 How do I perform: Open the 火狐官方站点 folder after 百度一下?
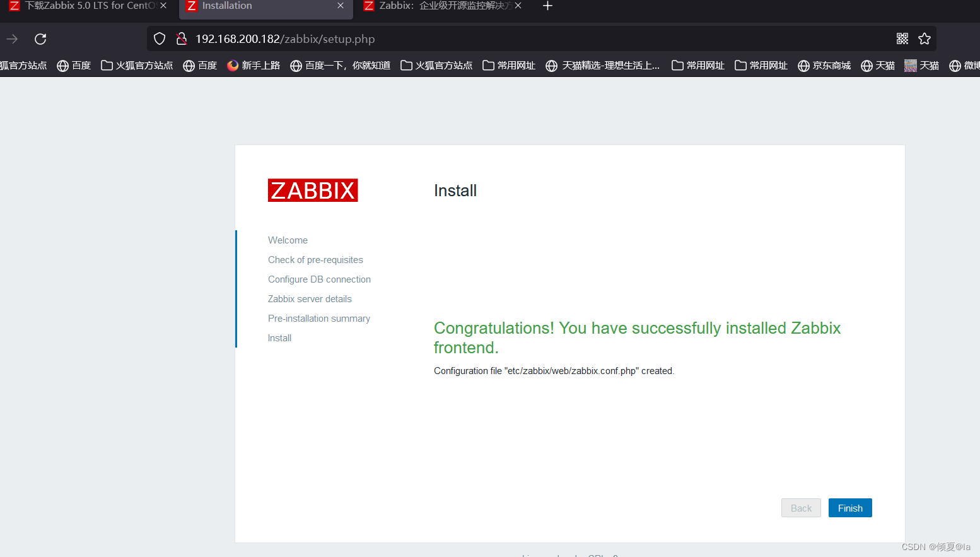click(x=436, y=66)
